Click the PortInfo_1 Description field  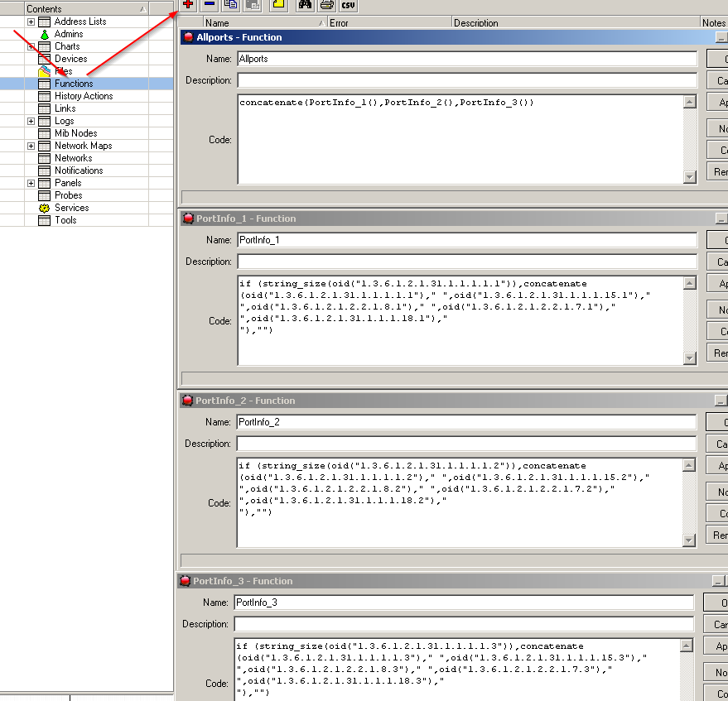click(467, 262)
